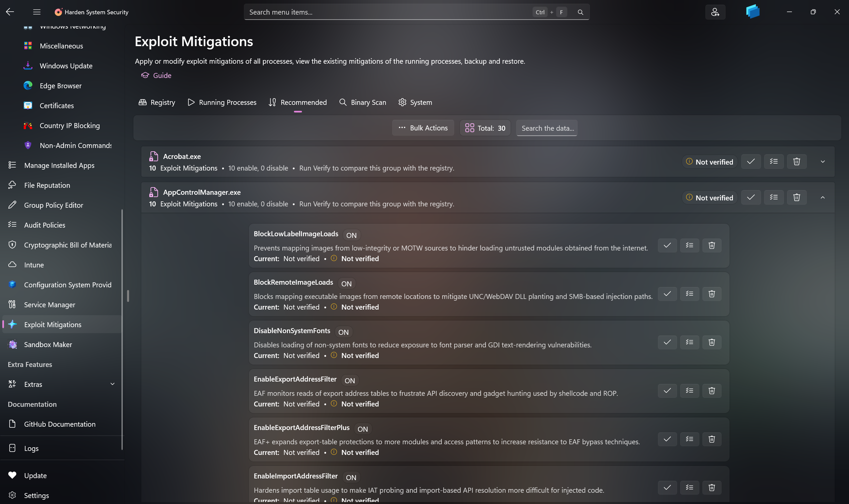Verify Acrobat.exe group with checklist icon
Viewport: 849px width, 504px height.
coord(774,162)
